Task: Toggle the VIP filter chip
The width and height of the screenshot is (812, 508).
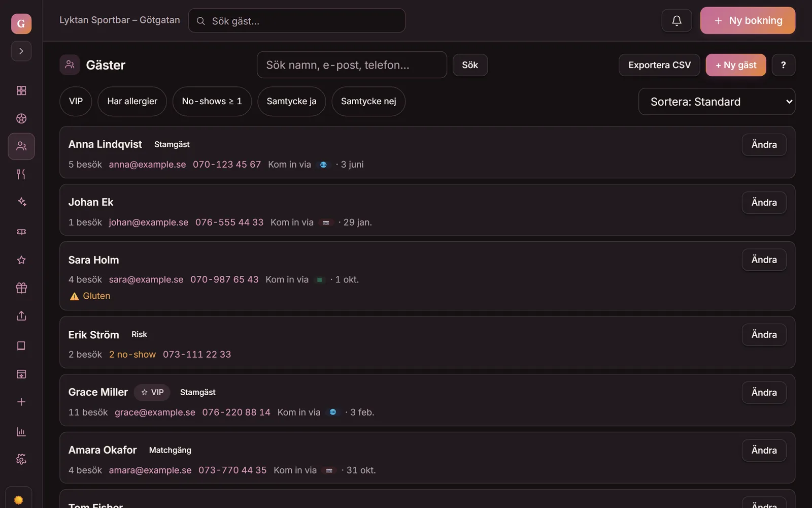Action: tap(76, 101)
